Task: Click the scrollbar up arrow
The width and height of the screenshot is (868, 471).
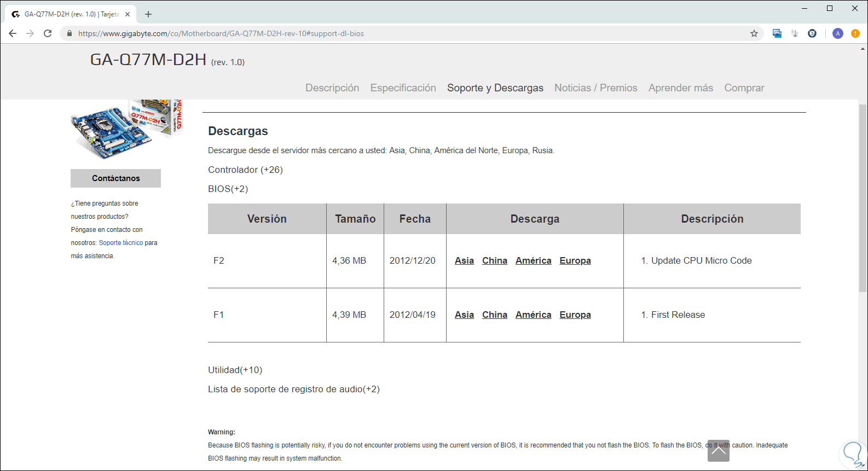Action: click(x=863, y=49)
